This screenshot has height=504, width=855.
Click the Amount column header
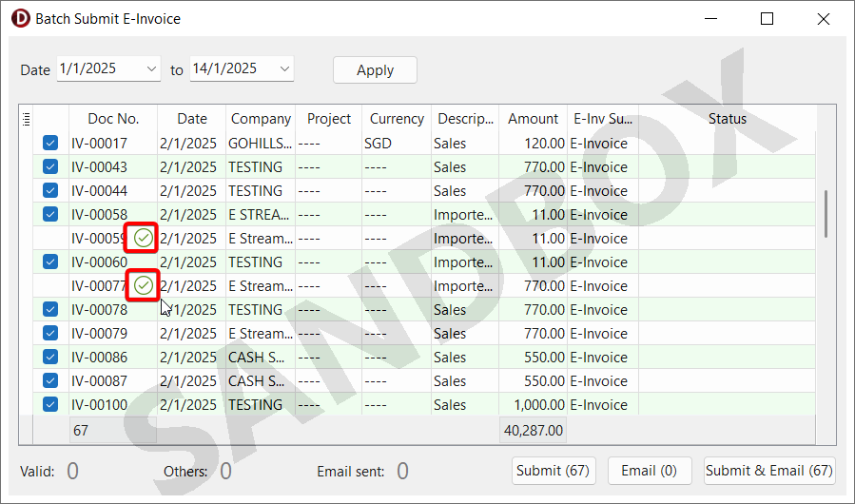[x=533, y=119]
